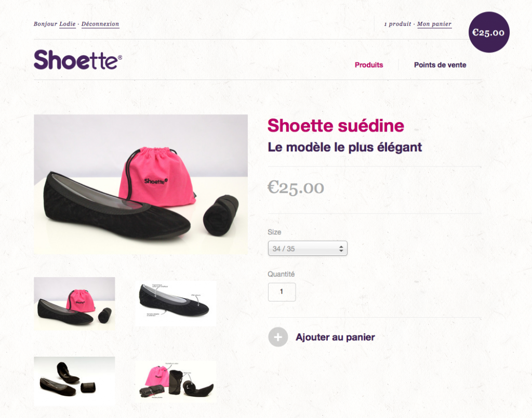
Task: Click the main product photo
Action: pos(140,185)
